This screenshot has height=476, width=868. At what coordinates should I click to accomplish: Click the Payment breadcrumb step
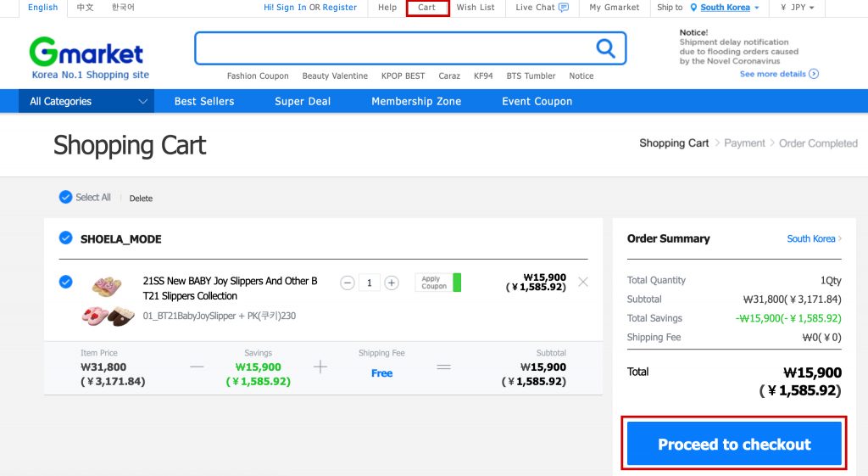[744, 143]
